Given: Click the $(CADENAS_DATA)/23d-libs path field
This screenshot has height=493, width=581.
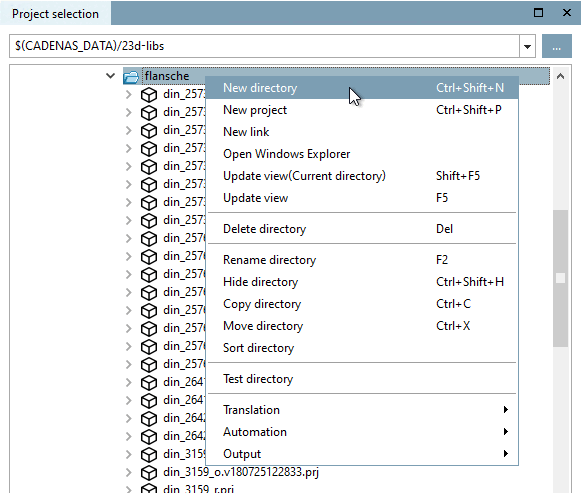Looking at the screenshot, I should tap(264, 46).
